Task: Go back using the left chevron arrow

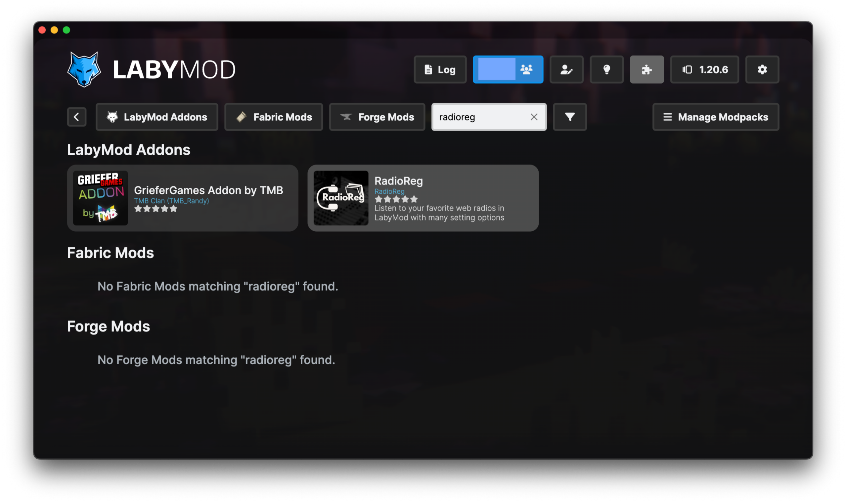Action: tap(76, 117)
